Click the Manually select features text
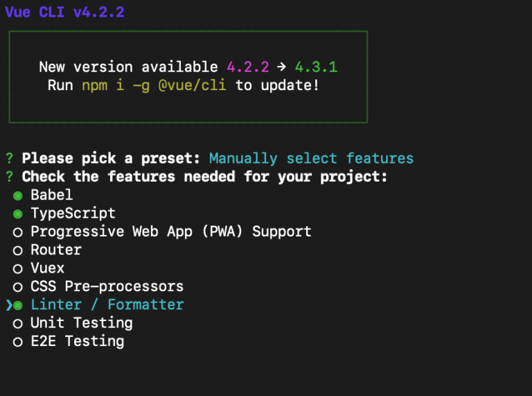This screenshot has width=532, height=396. click(312, 159)
